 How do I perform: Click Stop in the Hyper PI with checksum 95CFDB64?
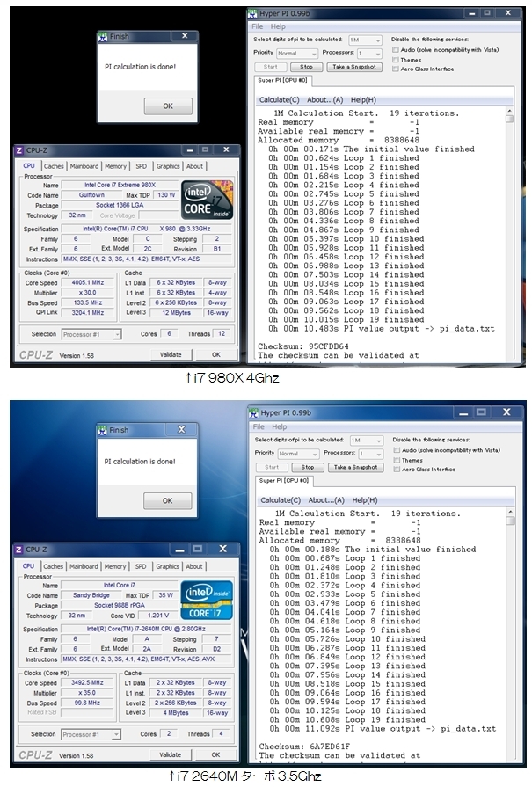click(306, 67)
